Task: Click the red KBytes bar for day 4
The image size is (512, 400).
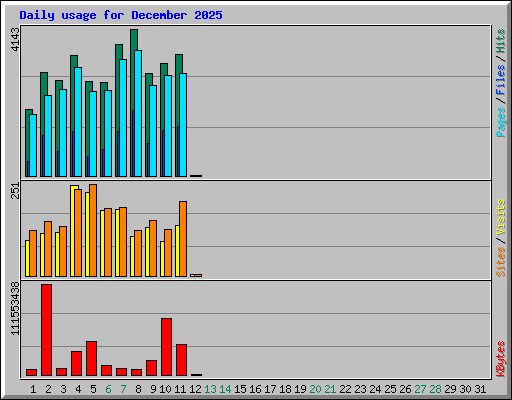Action: 76,363
